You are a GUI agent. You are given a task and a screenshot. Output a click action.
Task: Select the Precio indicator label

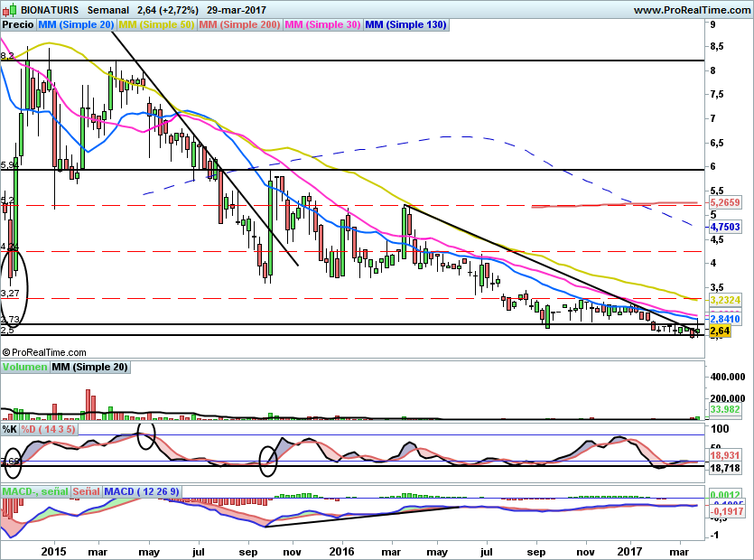pyautogui.click(x=18, y=24)
